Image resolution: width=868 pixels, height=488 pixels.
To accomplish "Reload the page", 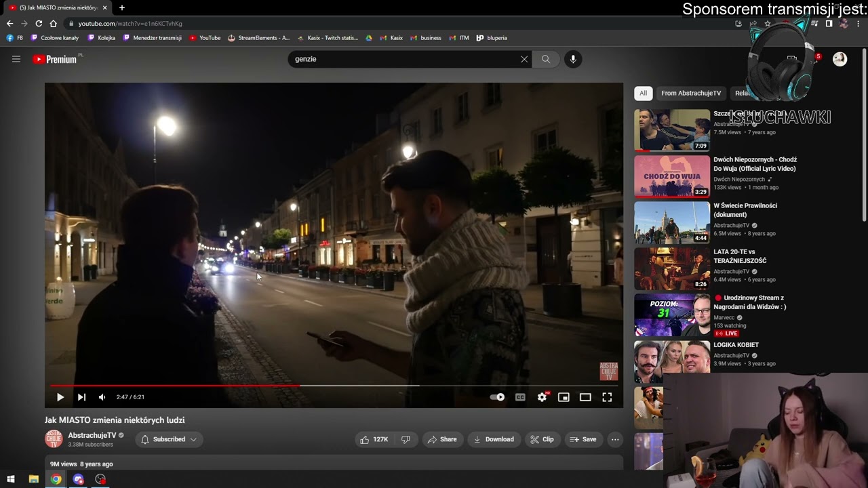I will [x=39, y=23].
